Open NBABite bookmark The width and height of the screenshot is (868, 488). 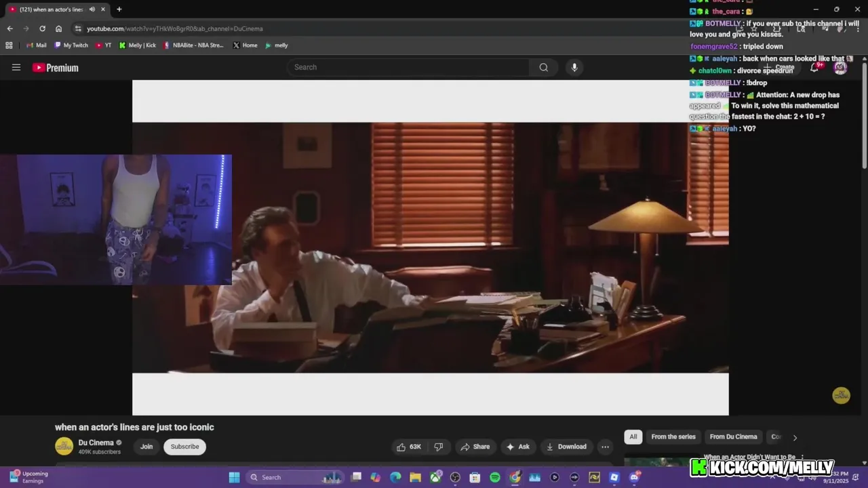[193, 45]
